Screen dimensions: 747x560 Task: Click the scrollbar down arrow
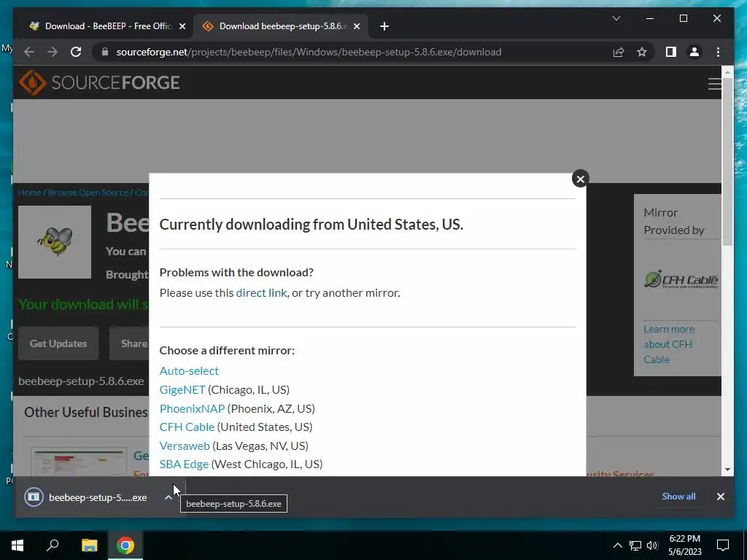coord(727,470)
